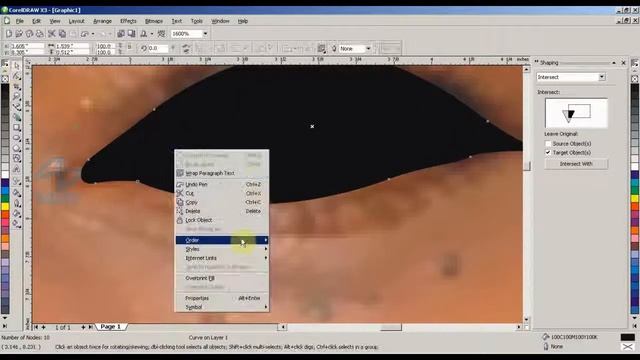Click the Open file icon in the toolbar
This screenshot has width=640, height=360.
click(x=19, y=33)
